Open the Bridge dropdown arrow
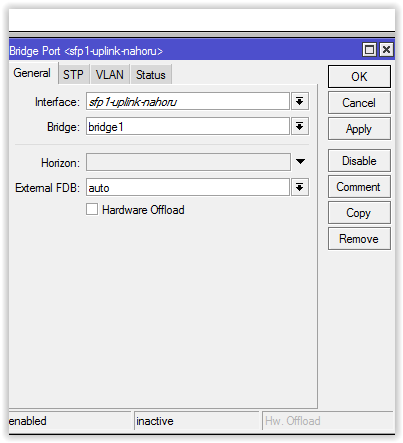Image resolution: width=403 pixels, height=443 pixels. pos(300,126)
